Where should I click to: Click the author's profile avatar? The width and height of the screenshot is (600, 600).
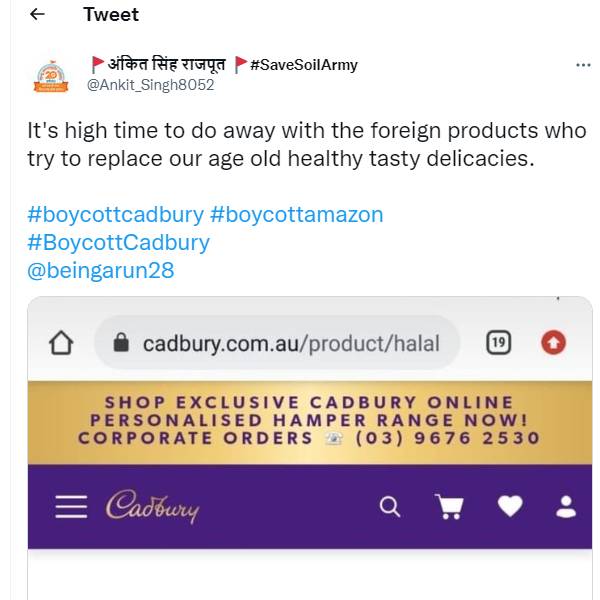pyautogui.click(x=52, y=75)
